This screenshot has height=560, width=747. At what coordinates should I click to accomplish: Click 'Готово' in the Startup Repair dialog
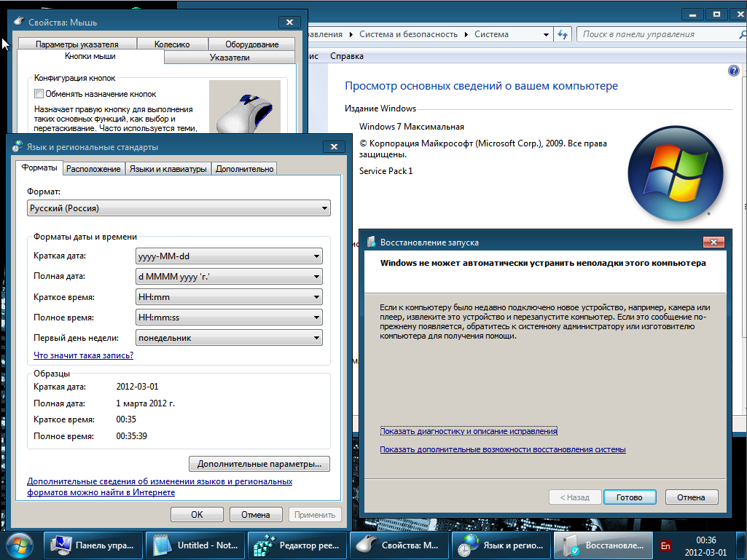click(x=630, y=497)
